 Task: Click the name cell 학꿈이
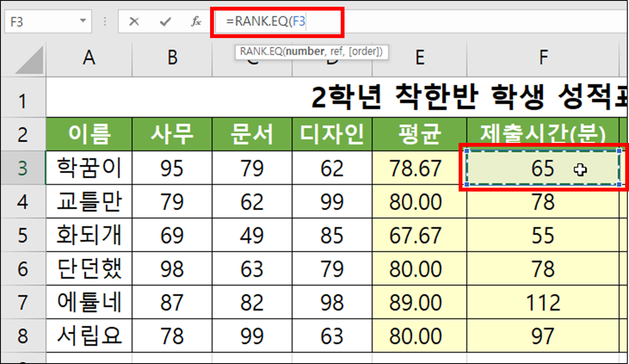89,168
